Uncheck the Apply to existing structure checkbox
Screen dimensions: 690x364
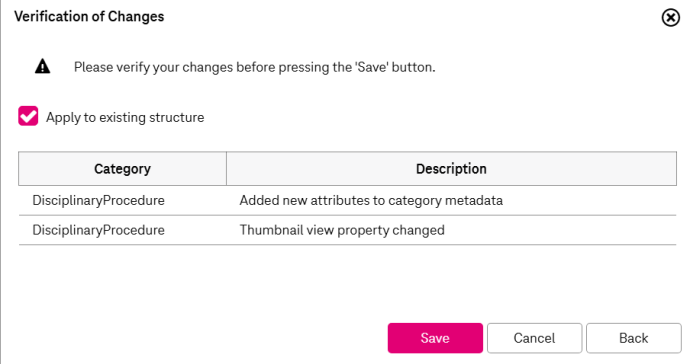pos(28,116)
